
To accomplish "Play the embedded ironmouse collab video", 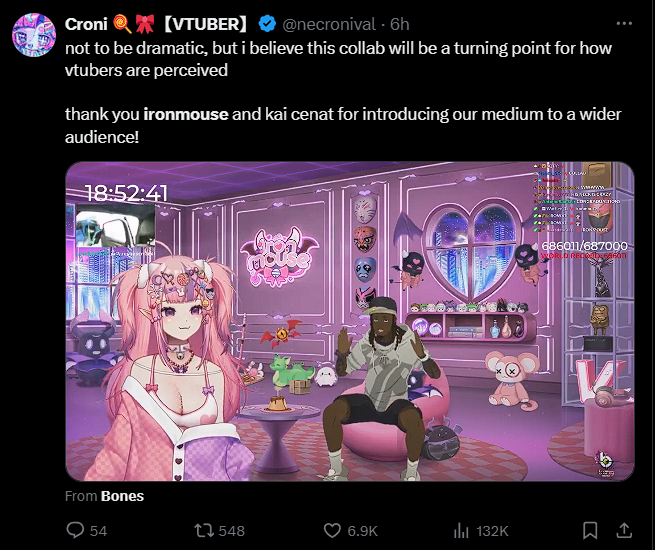I will (x=350, y=322).
